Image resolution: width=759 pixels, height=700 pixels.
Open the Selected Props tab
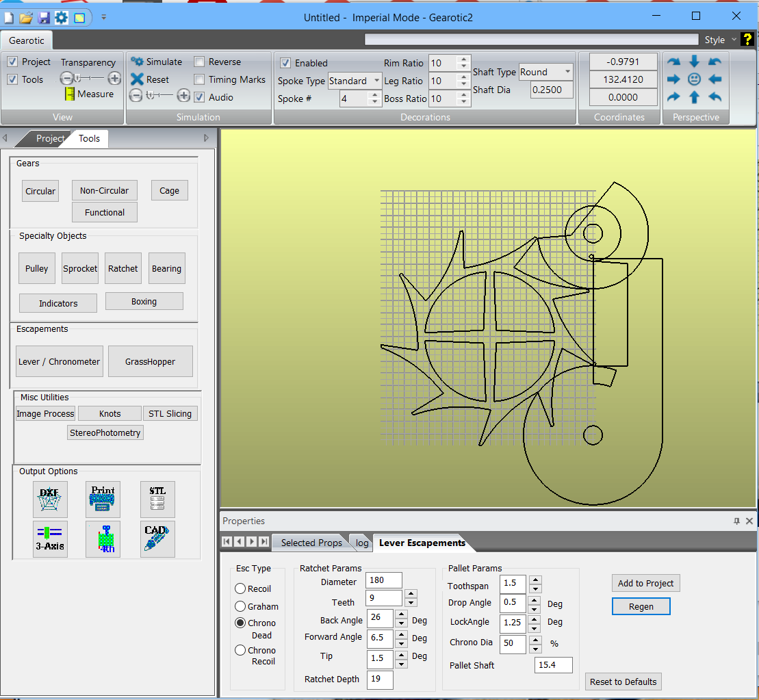[x=311, y=543]
